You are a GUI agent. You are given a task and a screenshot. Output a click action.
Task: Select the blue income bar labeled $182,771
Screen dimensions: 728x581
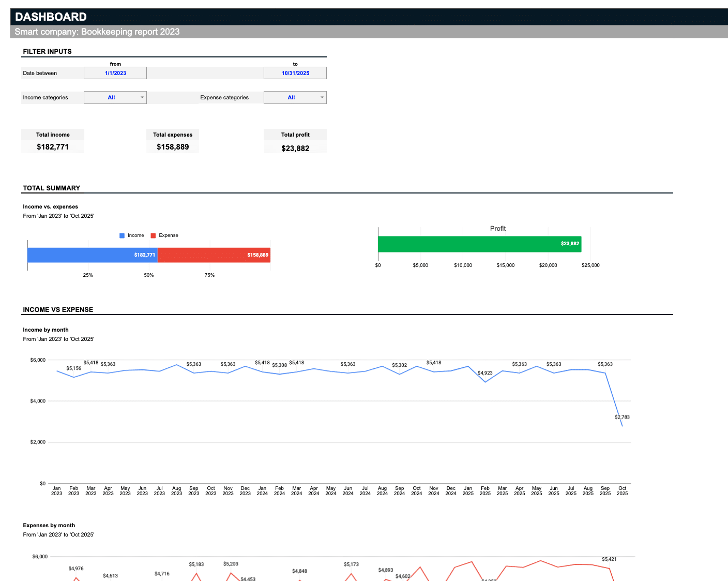pos(92,255)
